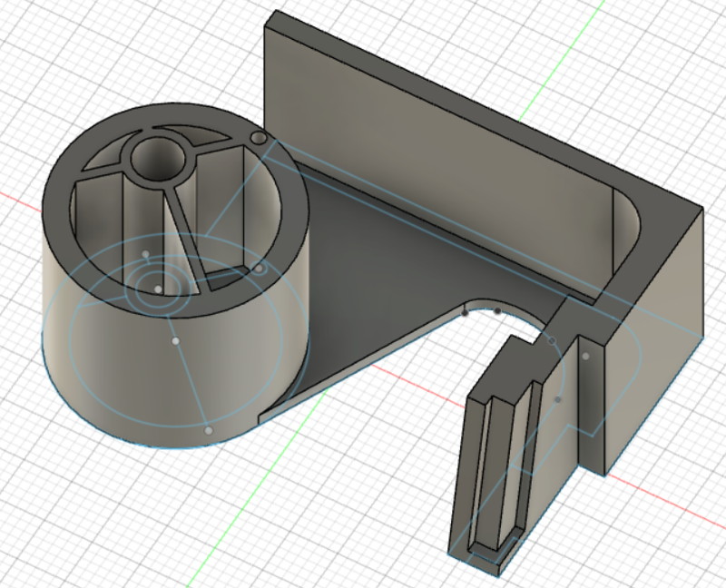Select the small round hole on the cylinder rim
726x588 pixels.
(259, 138)
